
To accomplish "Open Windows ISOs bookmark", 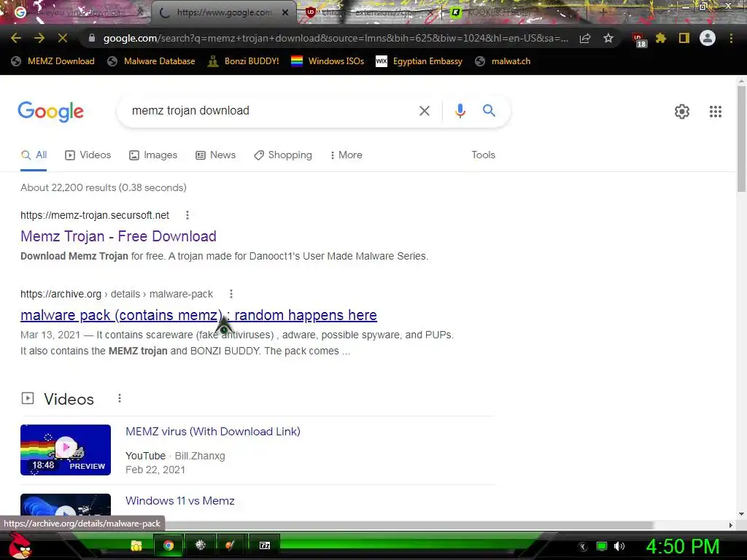I will [x=328, y=61].
